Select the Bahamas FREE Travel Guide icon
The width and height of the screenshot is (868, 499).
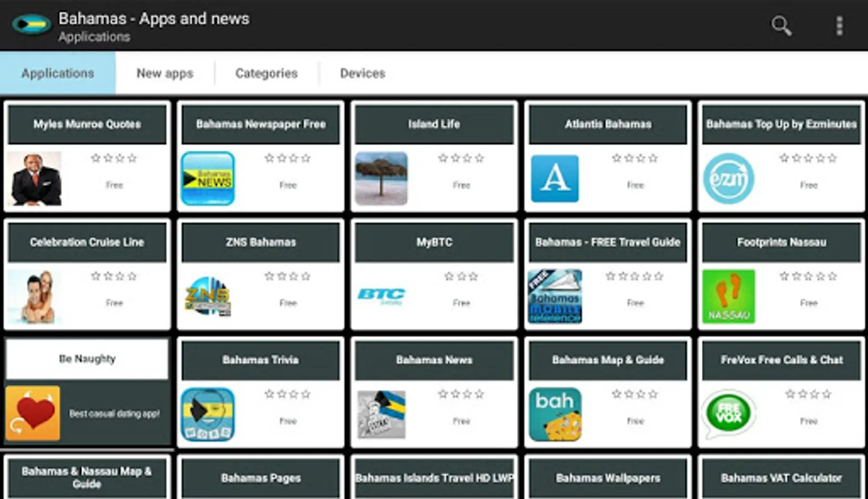coord(554,297)
